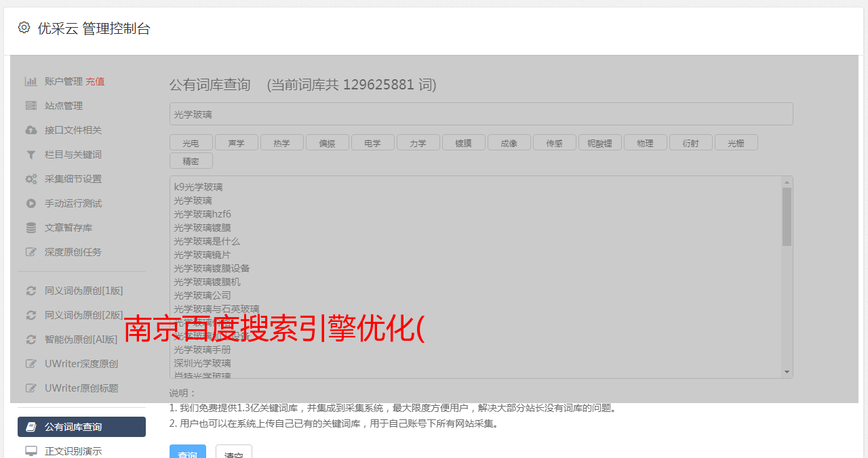Image resolution: width=868 pixels, height=458 pixels.
Task: Select k9光学玻璃 in the results list
Action: 198,187
